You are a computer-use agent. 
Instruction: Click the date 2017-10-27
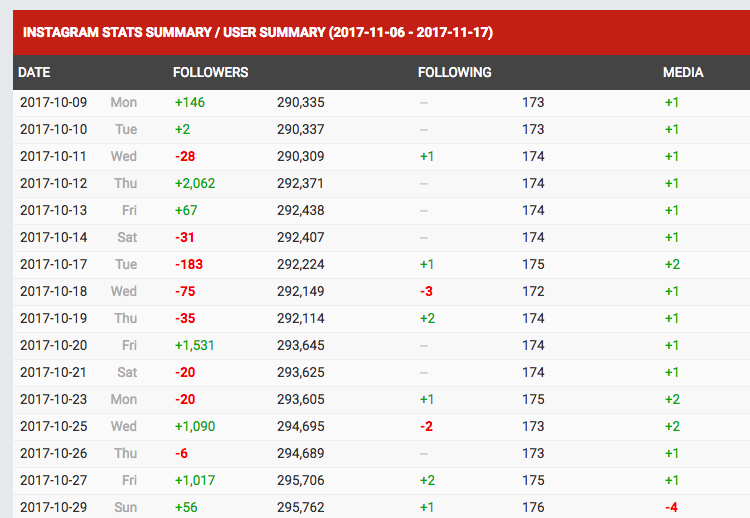pos(54,481)
